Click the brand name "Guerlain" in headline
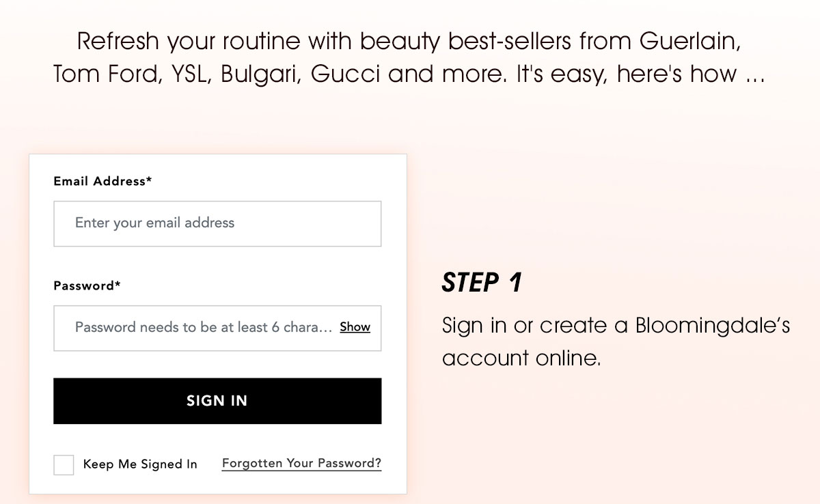Viewport: 820px width, 504px height. pos(690,41)
